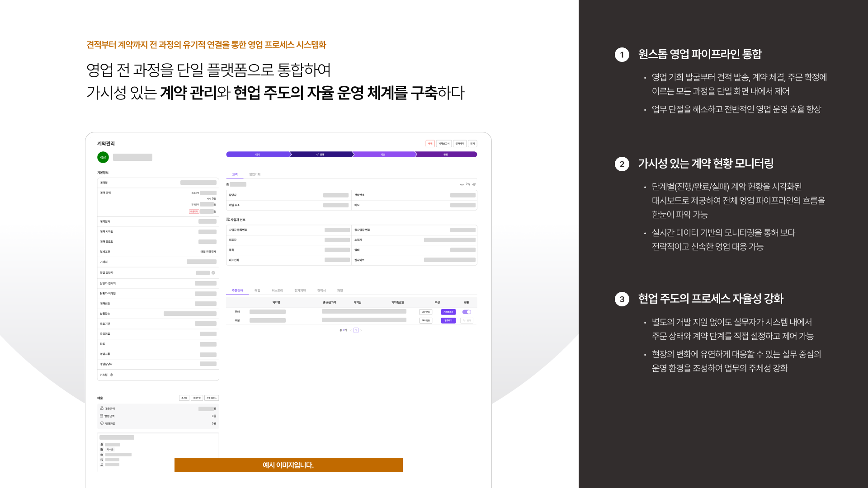This screenshot has height=488, width=868.
Task: Go to previous page using pagination arrow
Action: pos(351,330)
